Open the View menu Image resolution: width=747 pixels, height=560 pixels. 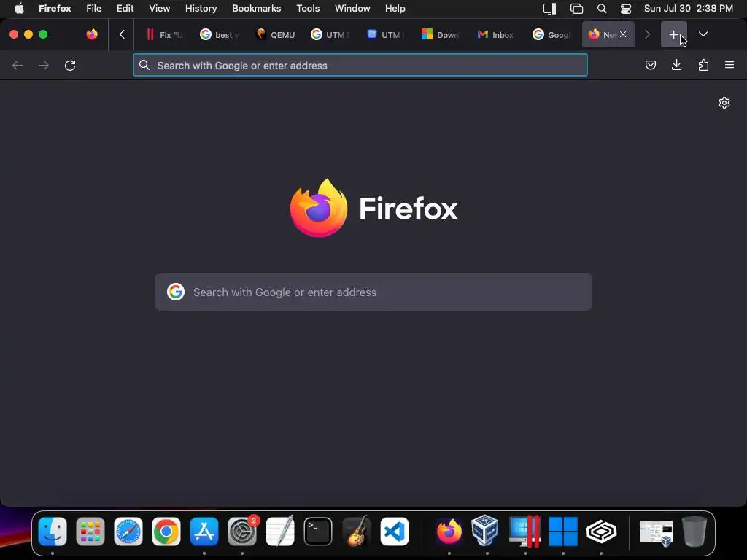point(160,9)
